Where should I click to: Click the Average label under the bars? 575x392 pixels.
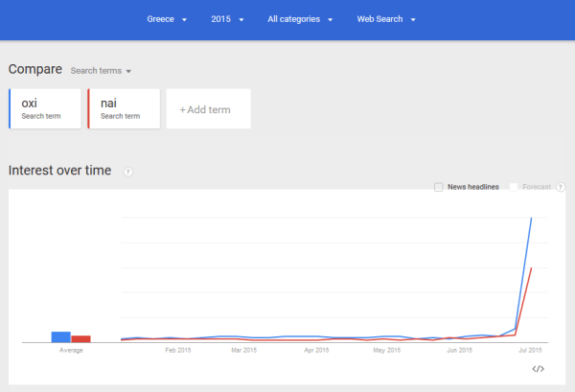[71, 351]
